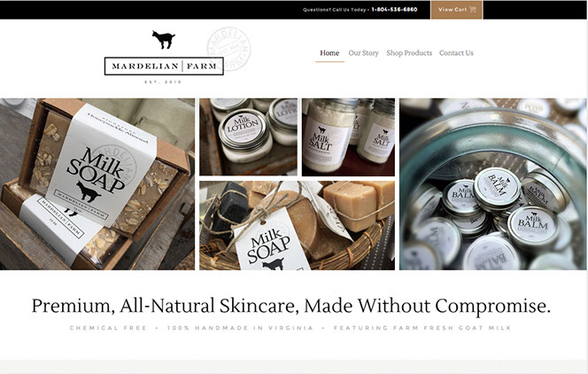Click the Chemical Free tagline text

(108, 328)
